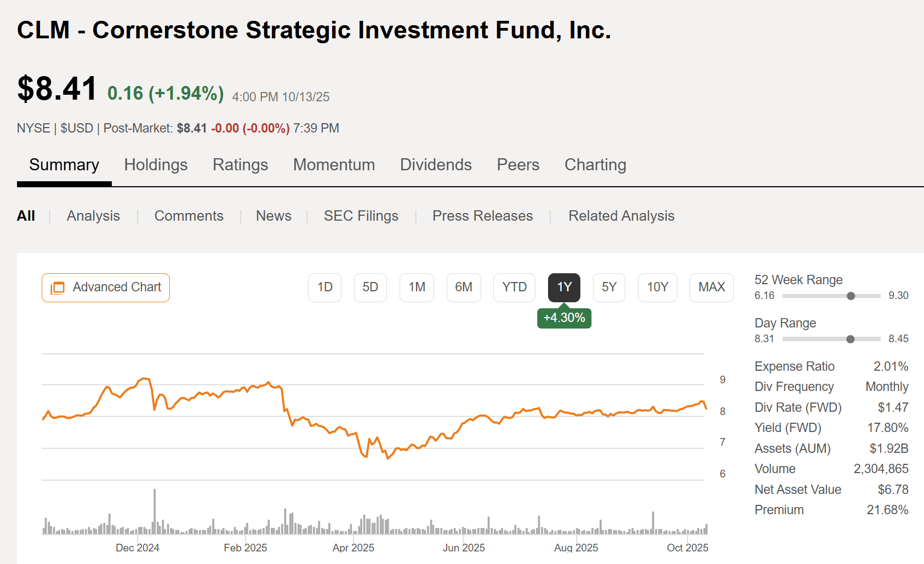Open the Dividends tab
Viewport: 924px width, 564px height.
coord(436,165)
